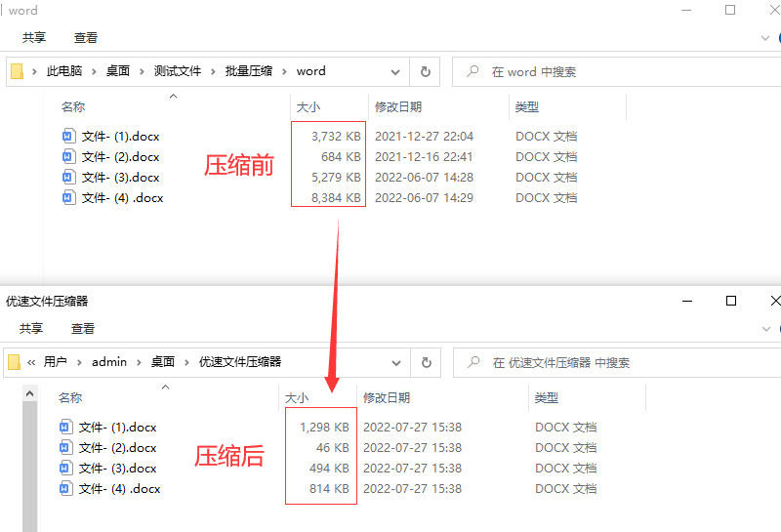The image size is (781, 532).
Task: Select 文件- (4) .docx icon in 优速文件压缩器 window
Action: 65,488
